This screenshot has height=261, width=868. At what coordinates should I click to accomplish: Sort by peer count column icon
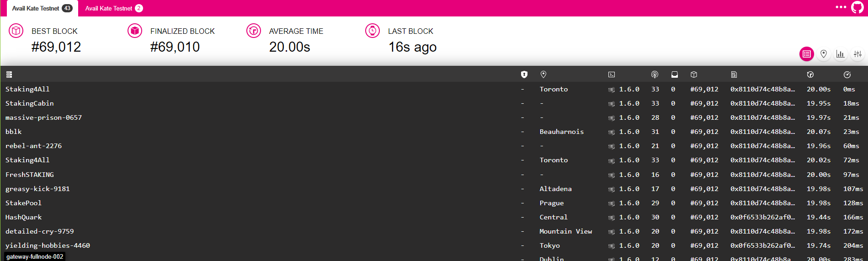click(655, 75)
